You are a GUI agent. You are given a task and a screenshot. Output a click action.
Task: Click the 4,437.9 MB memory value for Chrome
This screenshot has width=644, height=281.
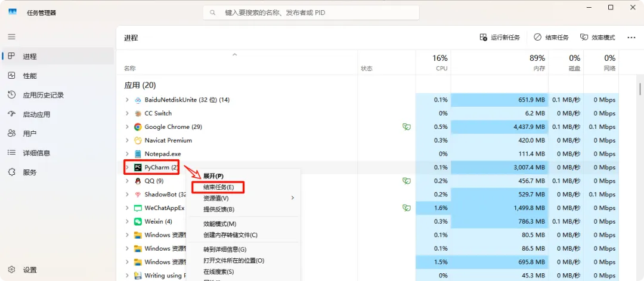pyautogui.click(x=529, y=127)
